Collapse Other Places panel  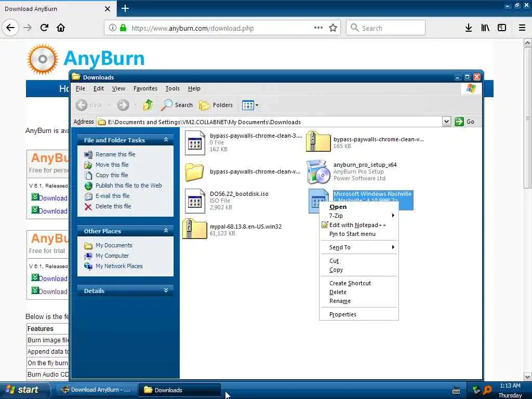point(166,231)
